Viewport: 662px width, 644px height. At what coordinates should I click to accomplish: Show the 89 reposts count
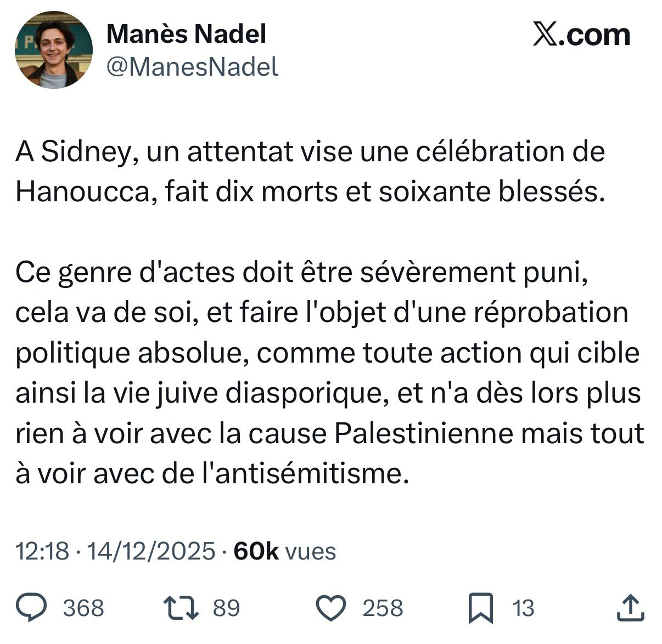point(226,608)
